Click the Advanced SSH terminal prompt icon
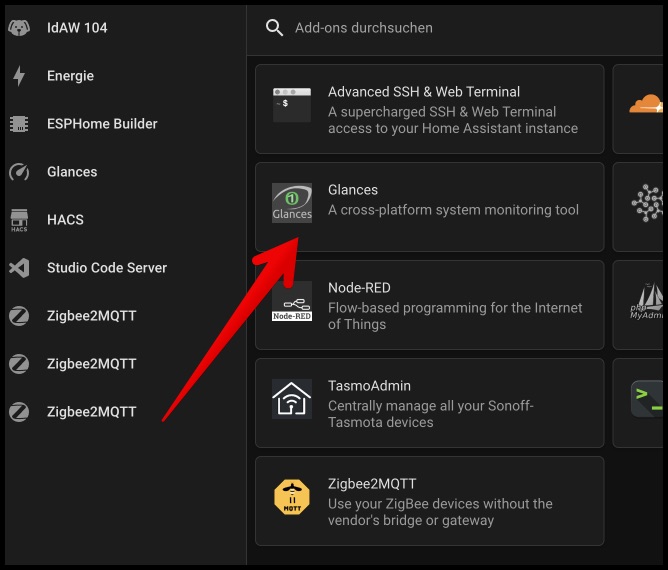 coord(292,104)
